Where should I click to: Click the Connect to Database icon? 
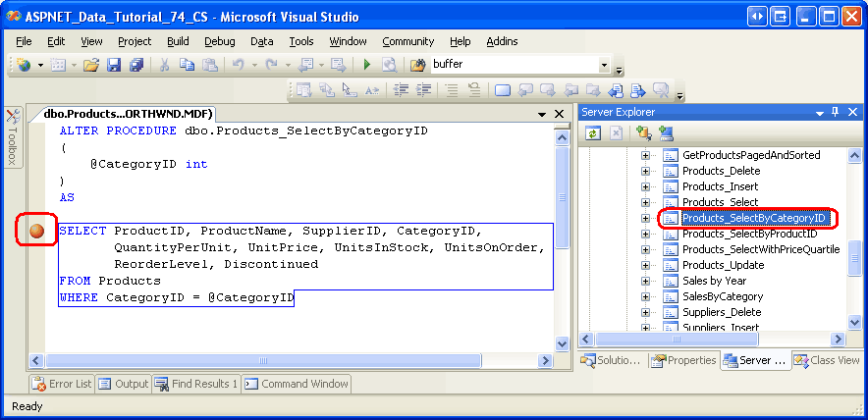click(644, 133)
